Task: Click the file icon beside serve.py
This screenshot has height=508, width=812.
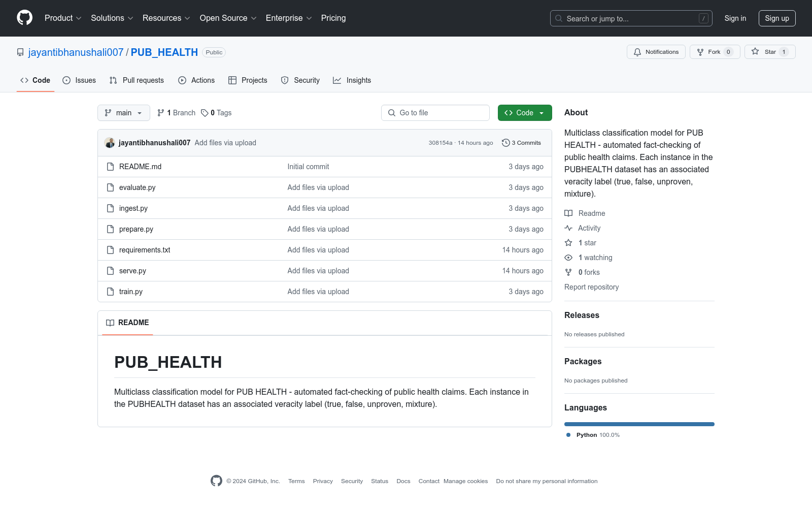Action: pos(110,271)
